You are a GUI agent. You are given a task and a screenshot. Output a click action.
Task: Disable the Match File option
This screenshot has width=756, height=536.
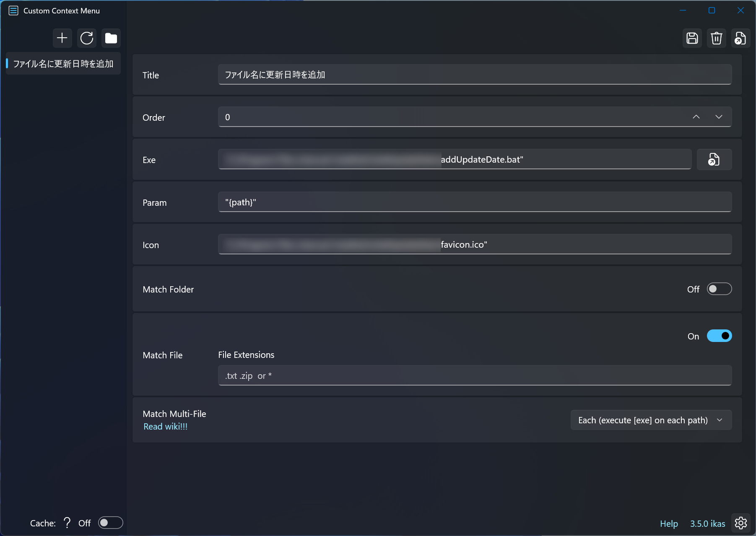[719, 336]
